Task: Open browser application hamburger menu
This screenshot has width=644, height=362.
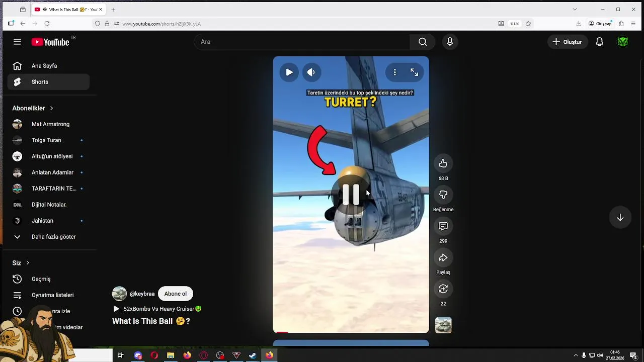Action: tap(633, 24)
